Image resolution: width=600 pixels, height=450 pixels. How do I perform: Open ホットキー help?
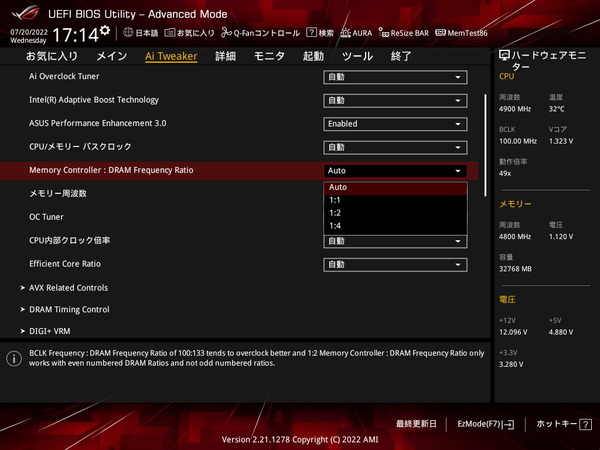[564, 424]
